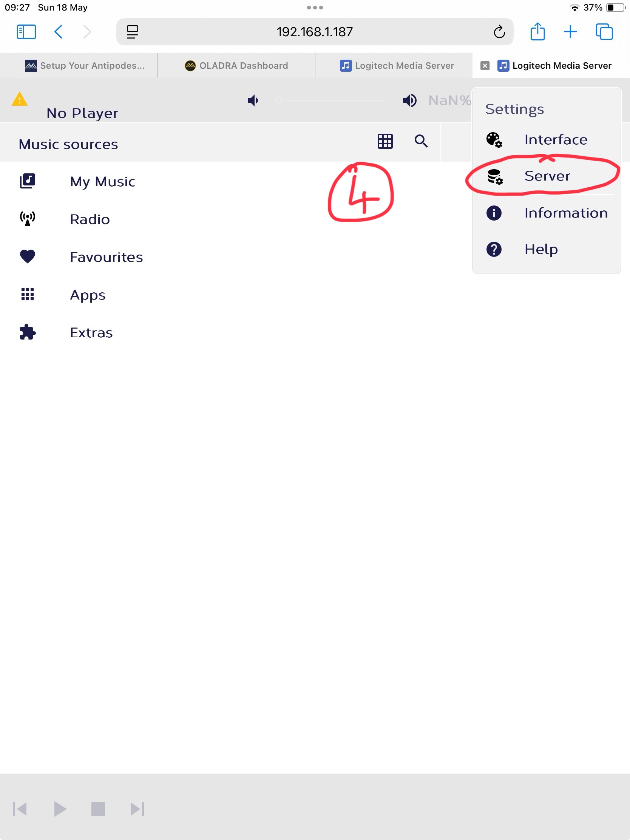
Task: Click the search magnifier icon
Action: (421, 141)
